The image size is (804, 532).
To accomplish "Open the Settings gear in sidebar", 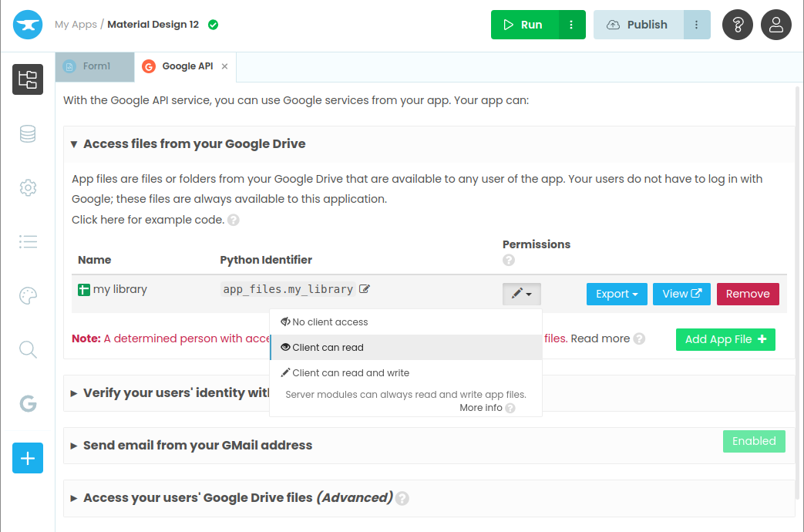I will (28, 187).
